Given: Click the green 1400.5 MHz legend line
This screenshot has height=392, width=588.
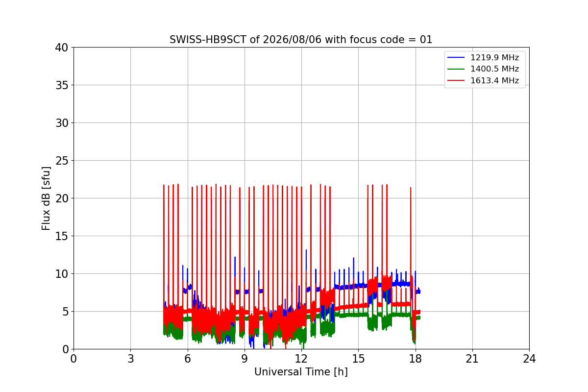Looking at the screenshot, I should 456,69.
